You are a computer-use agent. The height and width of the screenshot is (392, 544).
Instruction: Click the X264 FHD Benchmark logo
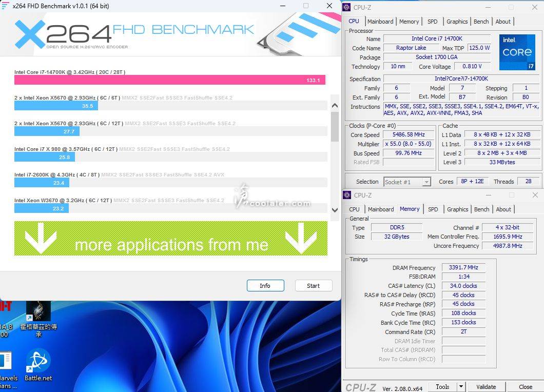[134, 34]
